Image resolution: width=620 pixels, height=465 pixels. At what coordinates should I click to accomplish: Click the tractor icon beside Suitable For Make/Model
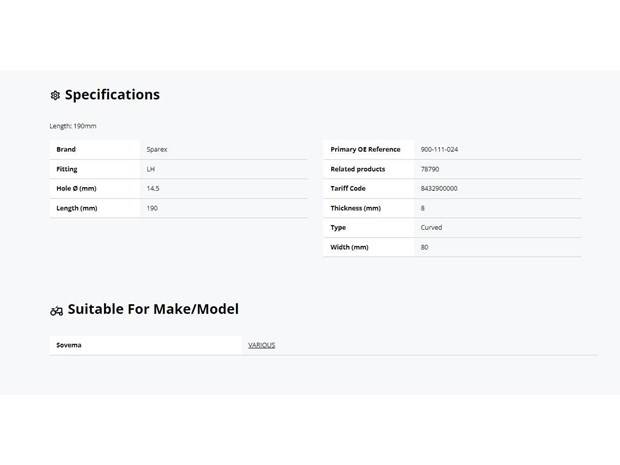[x=57, y=311]
